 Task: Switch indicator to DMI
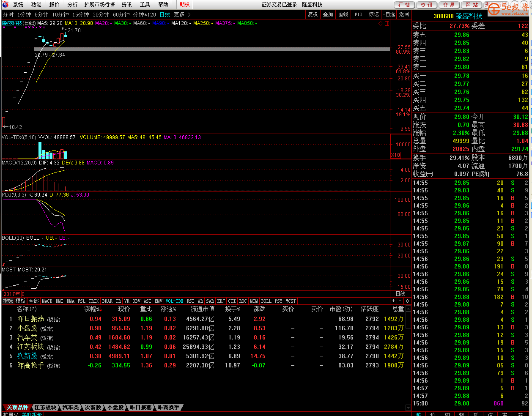[59, 301]
